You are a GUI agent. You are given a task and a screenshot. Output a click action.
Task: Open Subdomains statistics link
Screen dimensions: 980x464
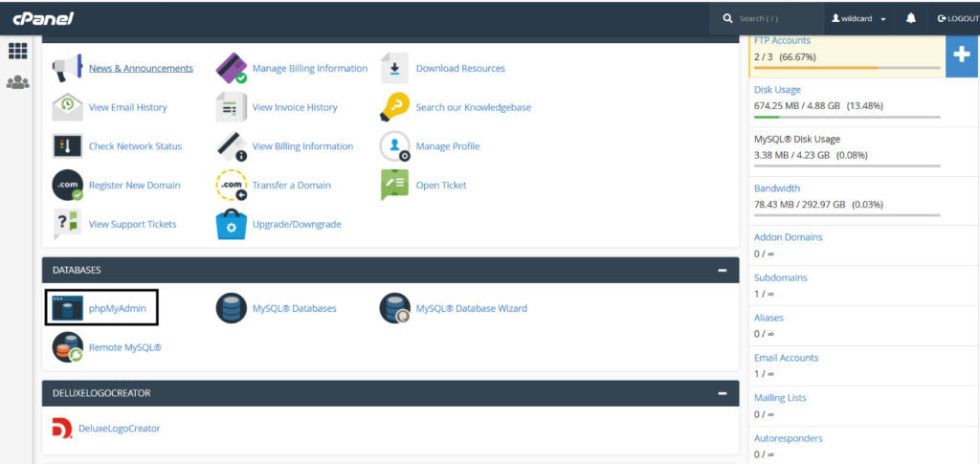[x=781, y=277]
